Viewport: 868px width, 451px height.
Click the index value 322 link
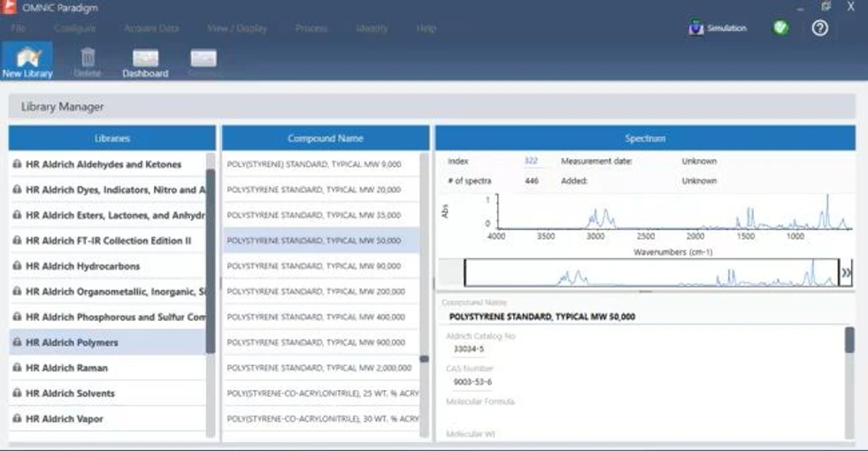[x=531, y=161]
